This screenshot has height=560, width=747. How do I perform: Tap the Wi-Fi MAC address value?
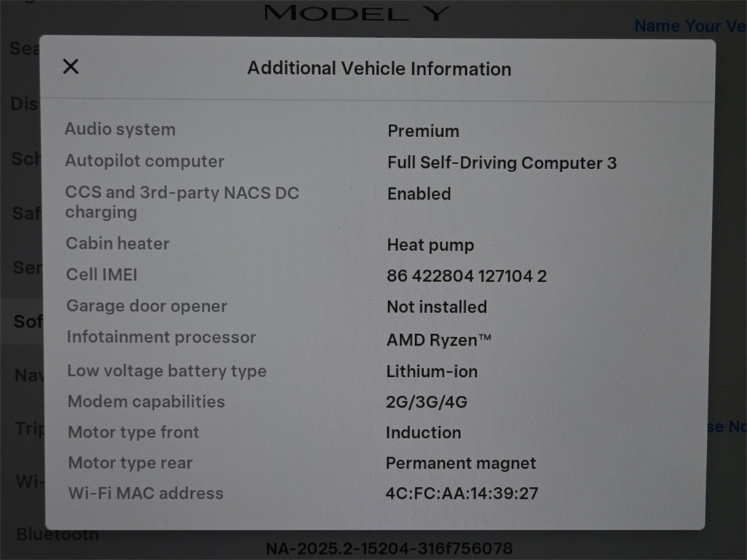[461, 494]
